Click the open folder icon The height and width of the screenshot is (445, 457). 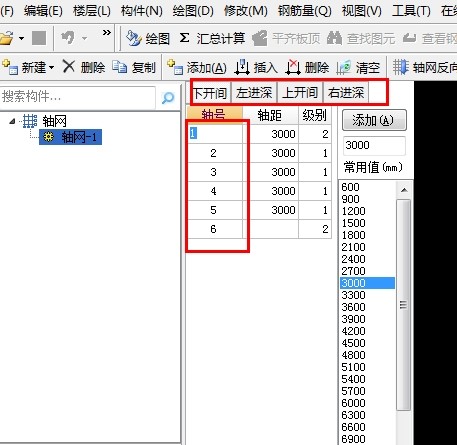click(x=7, y=38)
